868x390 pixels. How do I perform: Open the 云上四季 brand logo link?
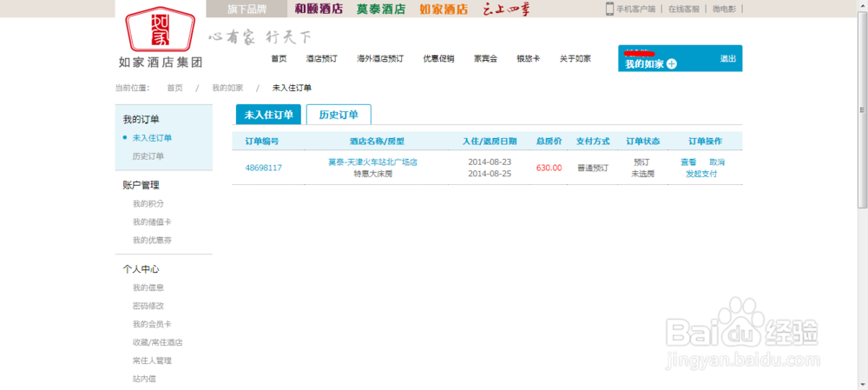(506, 9)
